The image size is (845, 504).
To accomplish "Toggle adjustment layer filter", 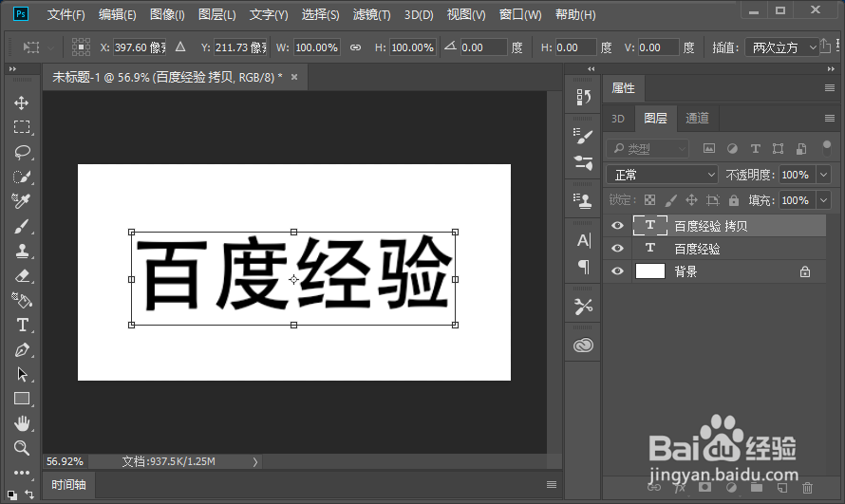I will point(732,148).
